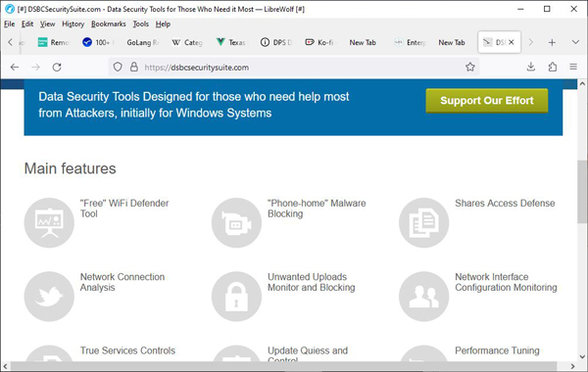Click True Services Controls text
Viewport: 588px width, 372px height.
[127, 350]
